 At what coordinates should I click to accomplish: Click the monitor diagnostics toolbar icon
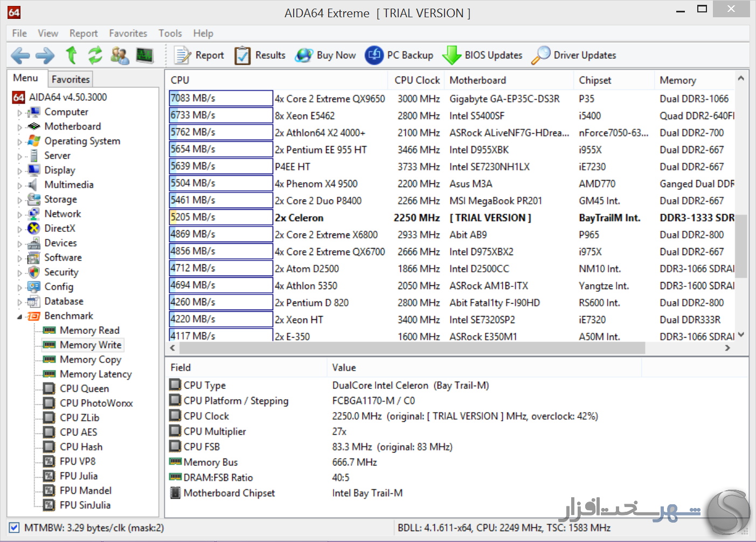(144, 55)
